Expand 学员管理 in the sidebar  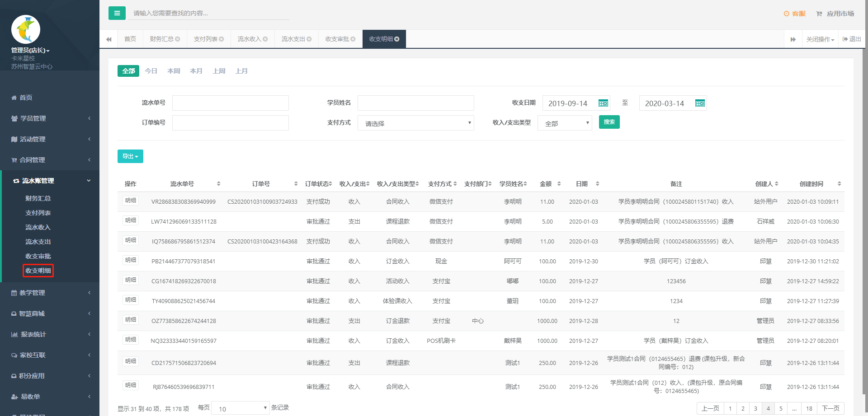[50, 118]
